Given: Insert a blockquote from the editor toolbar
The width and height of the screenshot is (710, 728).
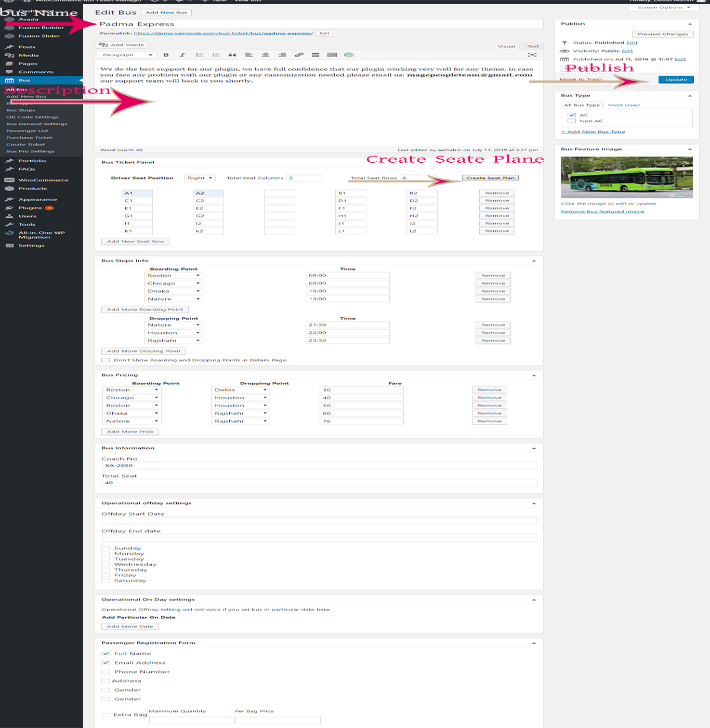Looking at the screenshot, I should pos(232,55).
